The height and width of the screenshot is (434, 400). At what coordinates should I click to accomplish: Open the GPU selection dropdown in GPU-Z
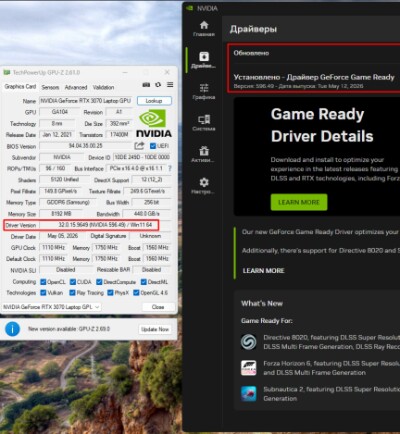(51, 307)
